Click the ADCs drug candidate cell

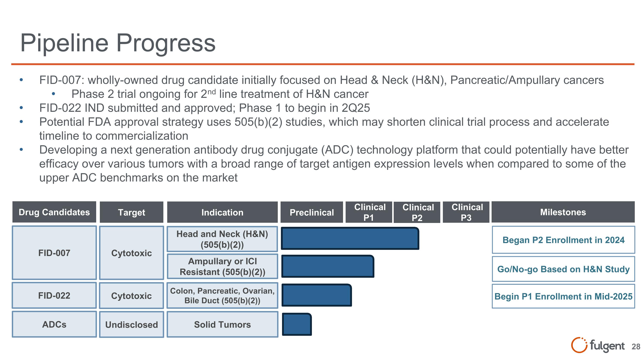tap(54, 324)
